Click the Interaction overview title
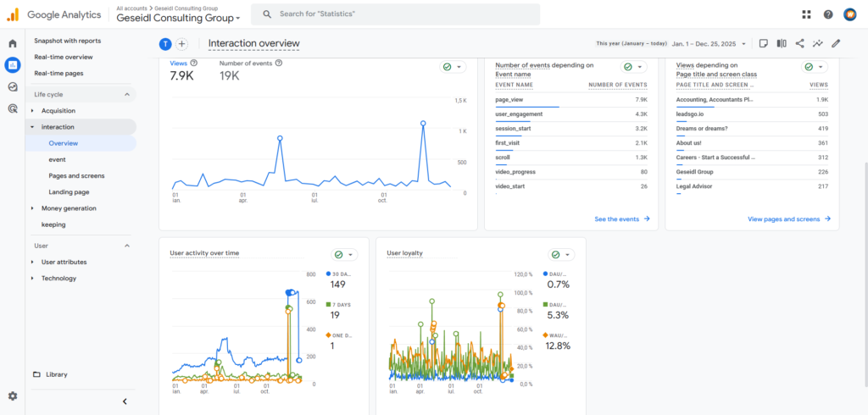868x415 pixels. click(254, 43)
